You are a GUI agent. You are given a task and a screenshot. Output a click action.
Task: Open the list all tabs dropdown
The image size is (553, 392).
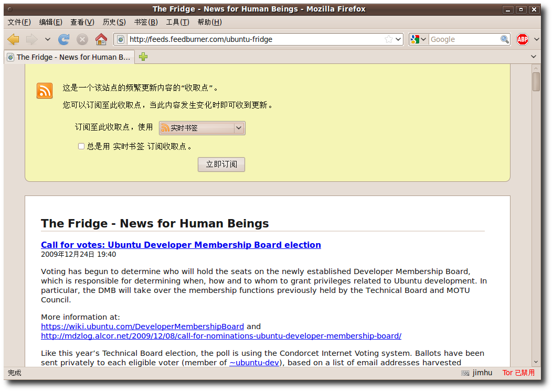[x=534, y=57]
